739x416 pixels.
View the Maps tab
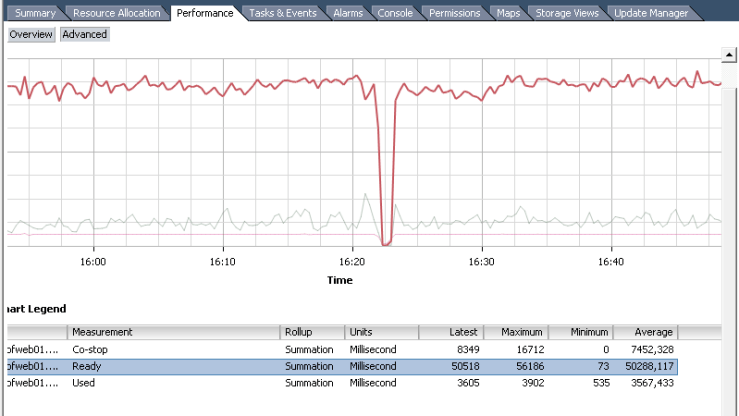coord(508,13)
